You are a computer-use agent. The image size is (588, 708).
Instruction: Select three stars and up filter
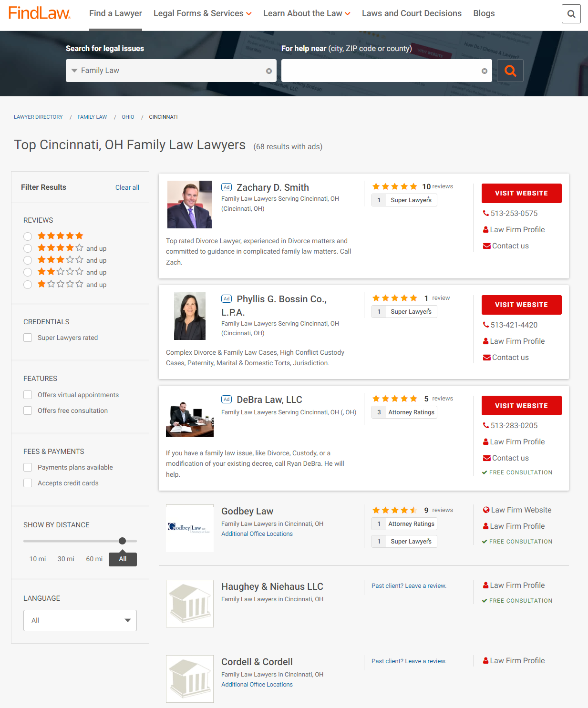[x=28, y=260]
